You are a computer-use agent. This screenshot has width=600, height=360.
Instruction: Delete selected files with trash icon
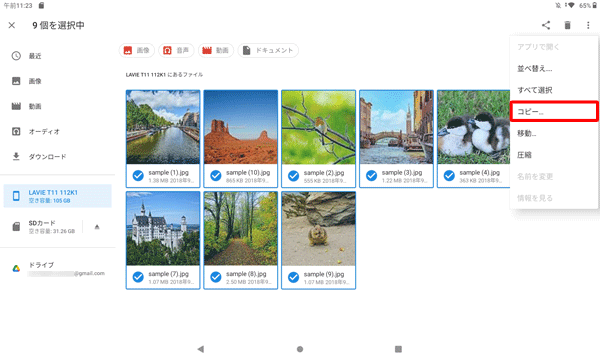(x=567, y=25)
